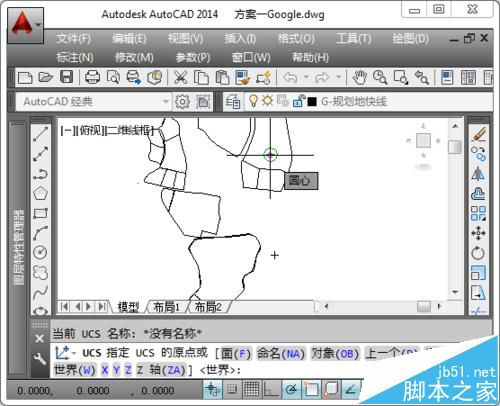
Task: Click the Zoom Previous icon
Action: pos(421,77)
